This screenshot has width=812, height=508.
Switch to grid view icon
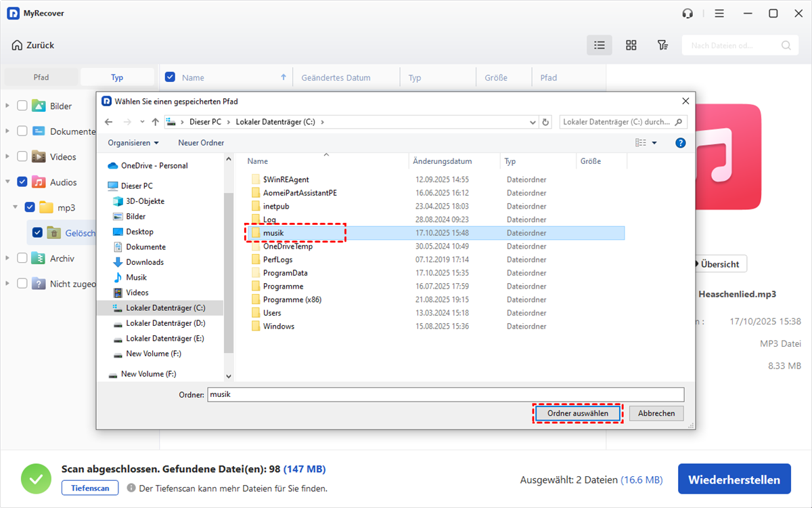[x=631, y=45]
